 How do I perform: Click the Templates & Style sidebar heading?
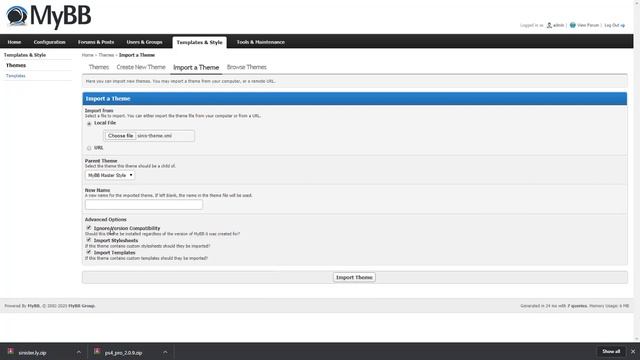25,55
